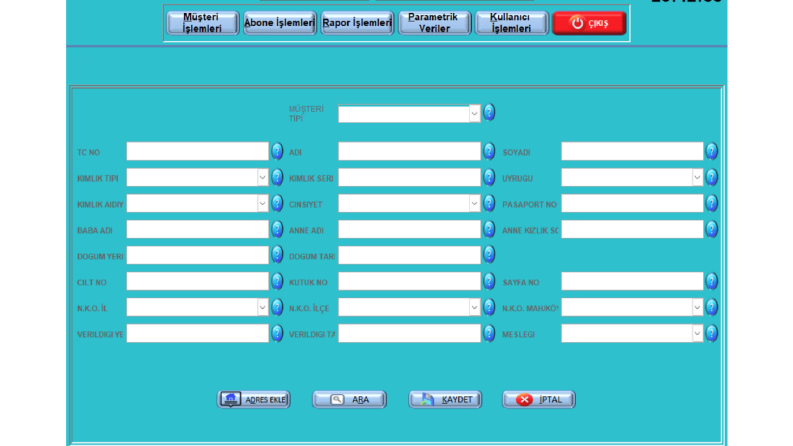Click help icon beside KIMLIK SERI field
The width and height of the screenshot is (793, 446).
point(489,177)
